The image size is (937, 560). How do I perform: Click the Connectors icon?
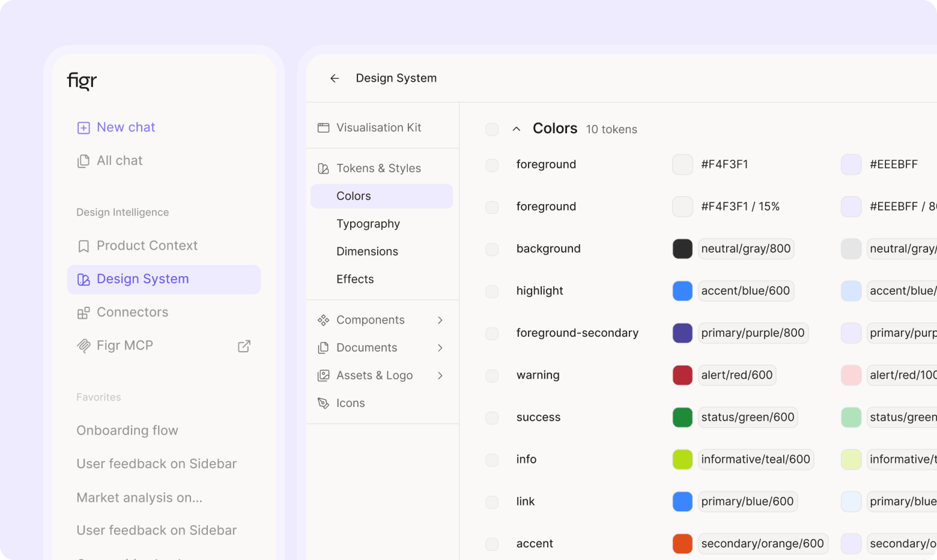pyautogui.click(x=83, y=313)
